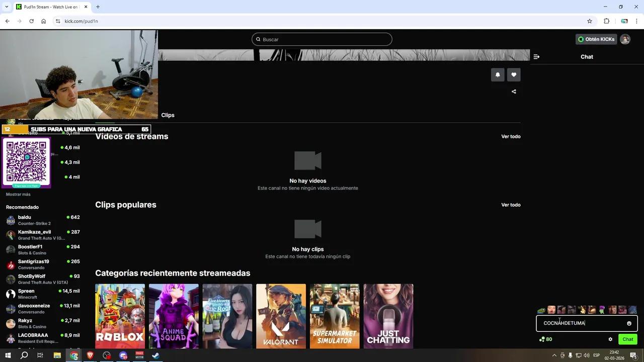Insert the purple and green character emote

tap(602, 310)
